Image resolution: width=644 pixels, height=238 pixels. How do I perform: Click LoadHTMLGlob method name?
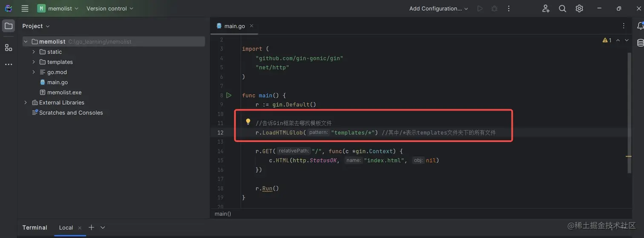pos(282,132)
